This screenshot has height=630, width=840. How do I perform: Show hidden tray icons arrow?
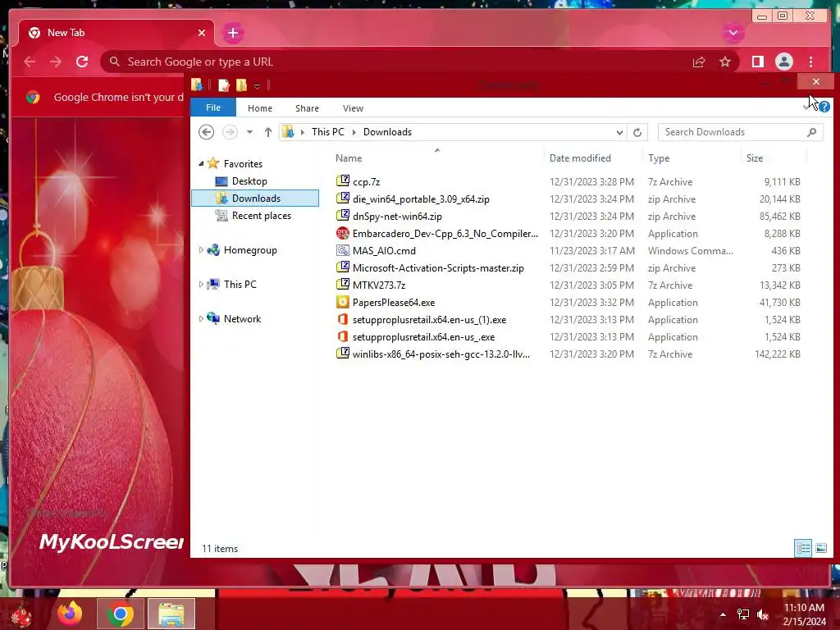pos(723,614)
